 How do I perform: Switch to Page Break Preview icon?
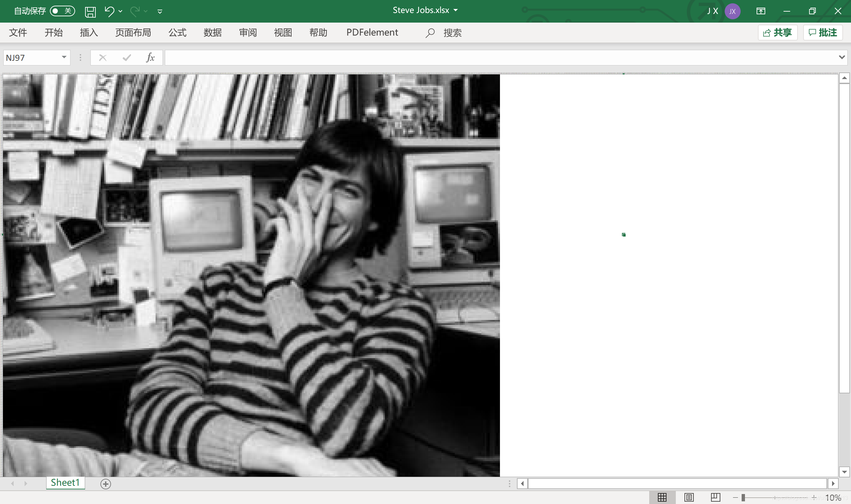(x=715, y=497)
